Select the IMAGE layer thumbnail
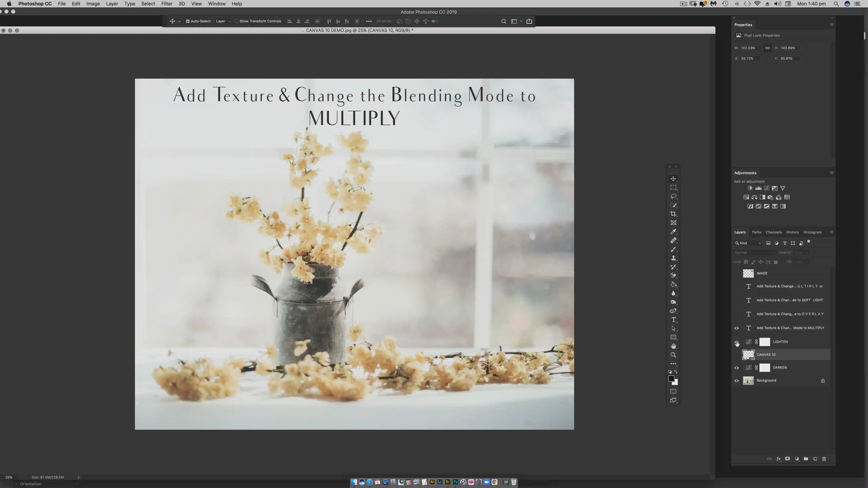This screenshot has width=868, height=488. click(748, 273)
